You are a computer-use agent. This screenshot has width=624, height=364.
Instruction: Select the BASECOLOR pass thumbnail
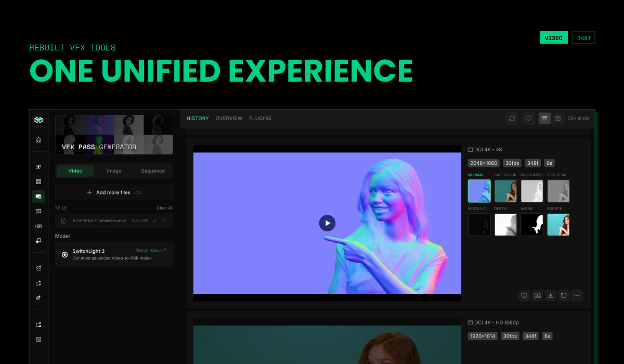click(505, 191)
